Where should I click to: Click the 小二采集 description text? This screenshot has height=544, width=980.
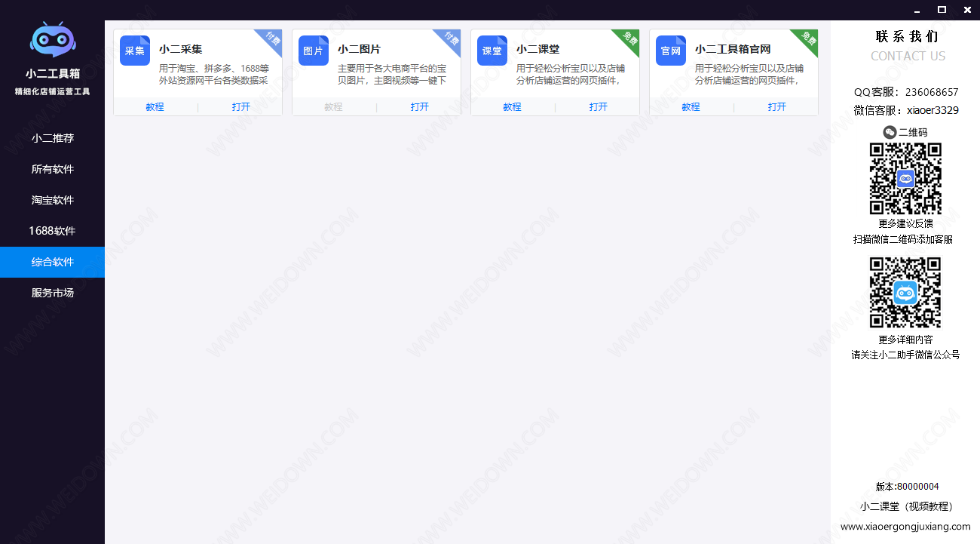point(214,75)
